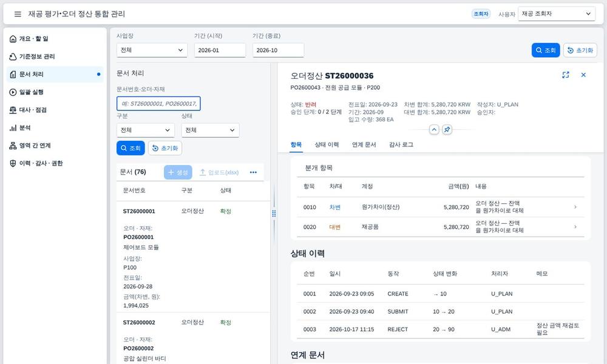Click 조회 button in 문서 처리 panel
Screen dimensions: 607x364
pyautogui.click(x=131, y=148)
